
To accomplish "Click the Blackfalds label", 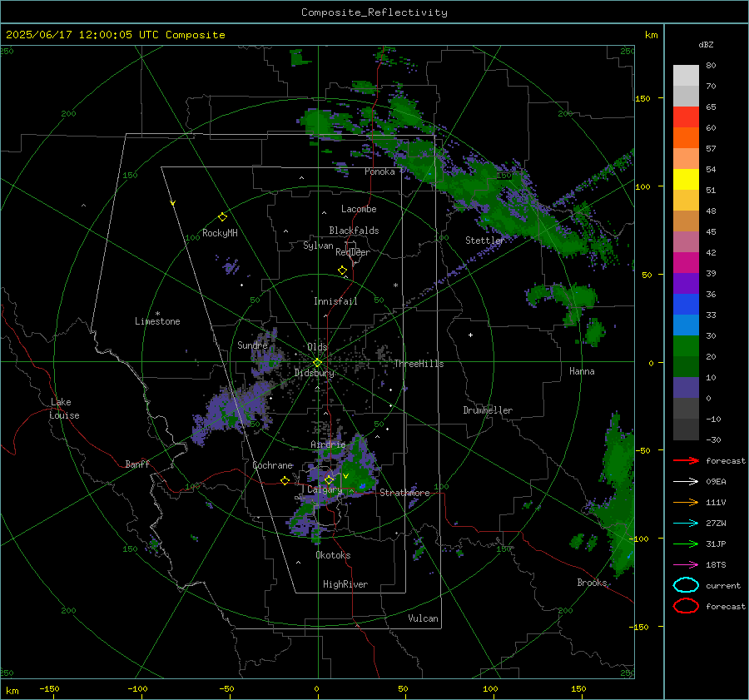I will point(354,231).
